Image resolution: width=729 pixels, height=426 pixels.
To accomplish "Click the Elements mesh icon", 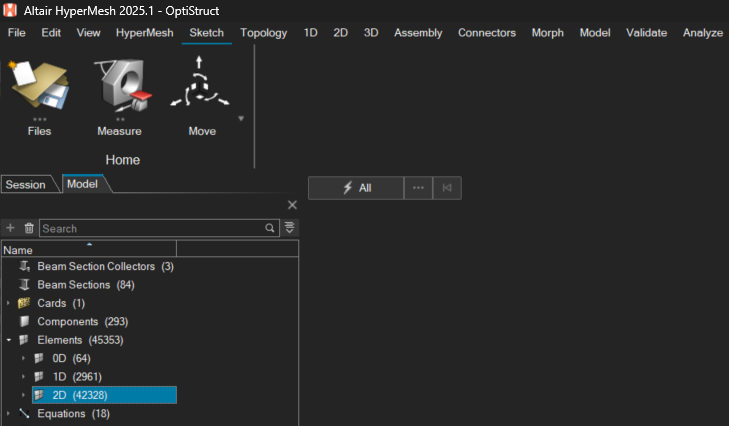I will [x=24, y=340].
